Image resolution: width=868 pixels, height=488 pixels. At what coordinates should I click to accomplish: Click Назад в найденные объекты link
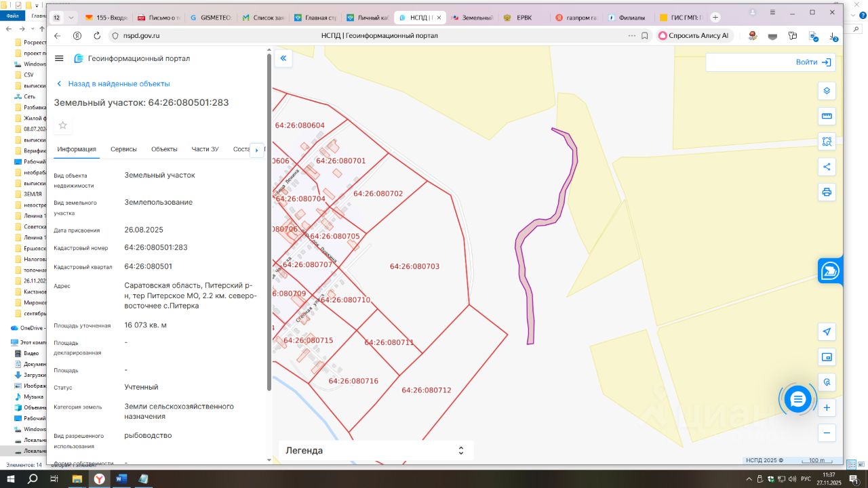click(113, 84)
